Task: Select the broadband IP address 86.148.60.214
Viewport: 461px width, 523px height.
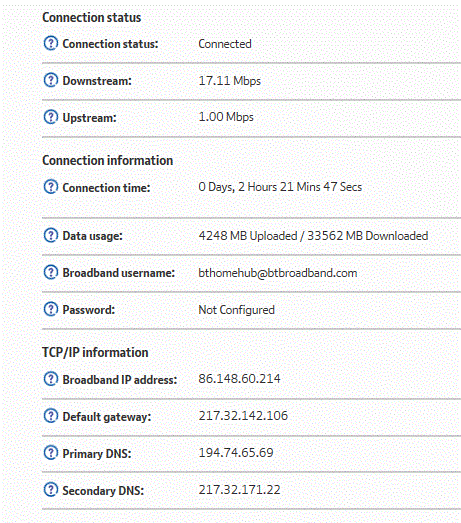Action: click(239, 379)
